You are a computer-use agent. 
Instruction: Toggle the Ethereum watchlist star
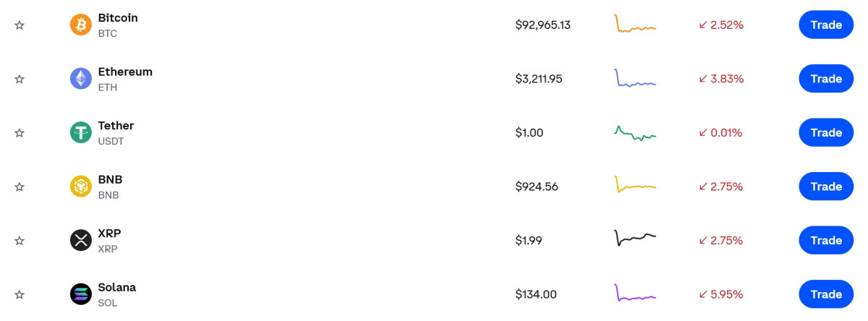click(x=20, y=79)
